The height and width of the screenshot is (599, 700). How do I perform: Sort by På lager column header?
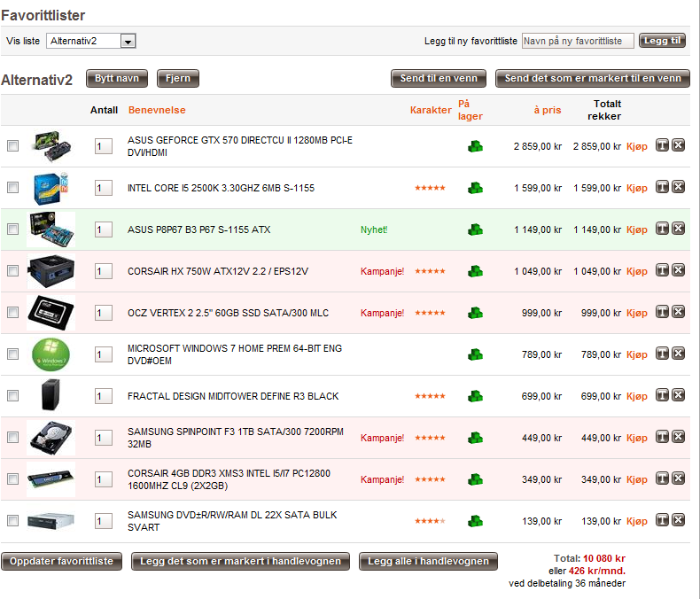coord(471,110)
